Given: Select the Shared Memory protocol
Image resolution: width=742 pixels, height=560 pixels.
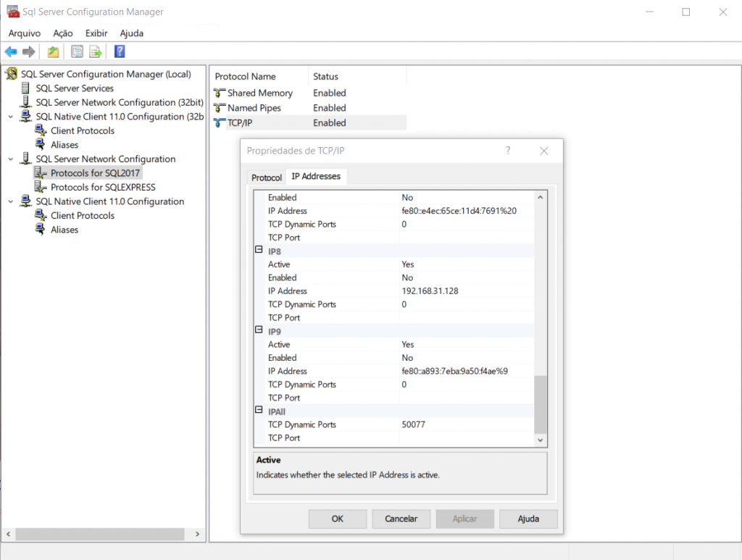Looking at the screenshot, I should click(259, 93).
